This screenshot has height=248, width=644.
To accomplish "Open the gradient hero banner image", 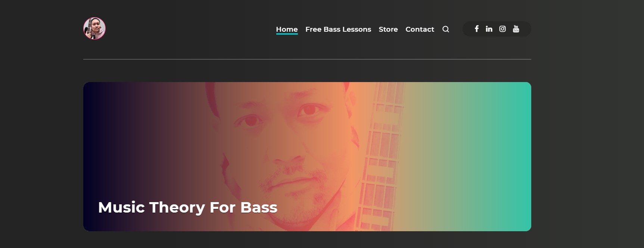I will point(307,157).
